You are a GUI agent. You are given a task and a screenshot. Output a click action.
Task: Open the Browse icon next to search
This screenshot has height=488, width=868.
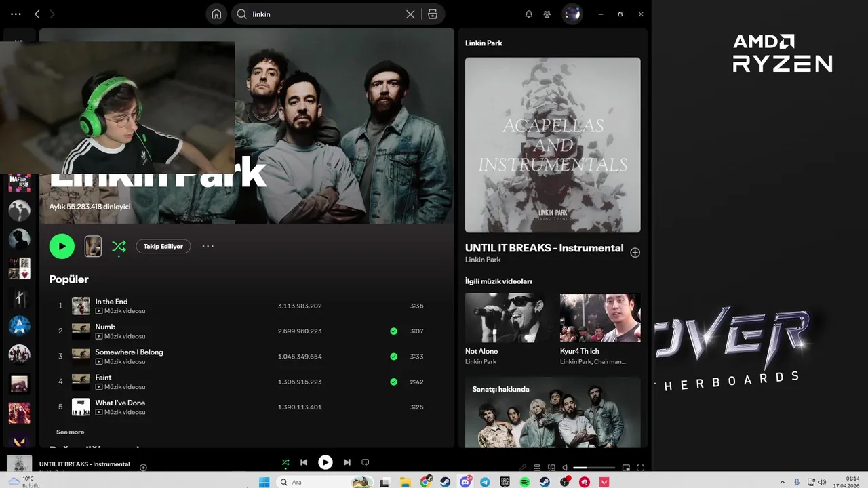[433, 14]
